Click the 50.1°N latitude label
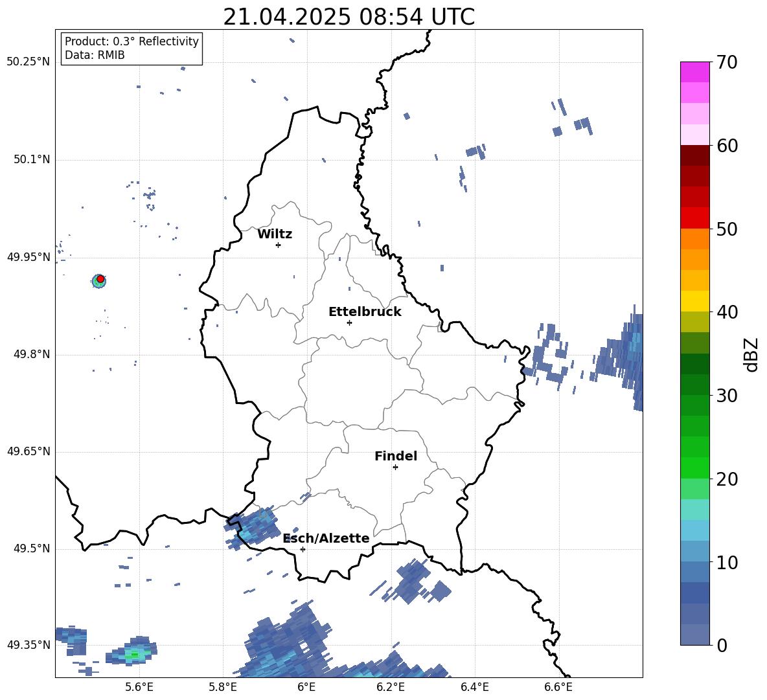 31,160
